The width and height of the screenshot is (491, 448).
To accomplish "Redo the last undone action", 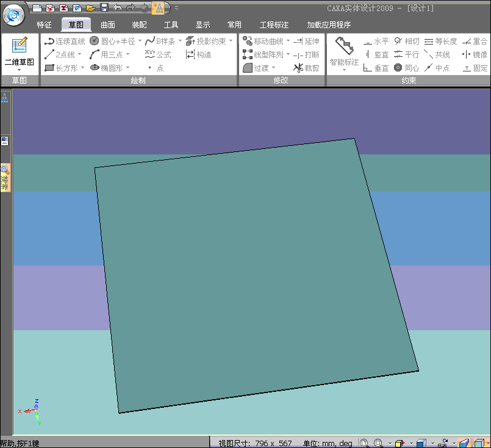I will point(131,7).
